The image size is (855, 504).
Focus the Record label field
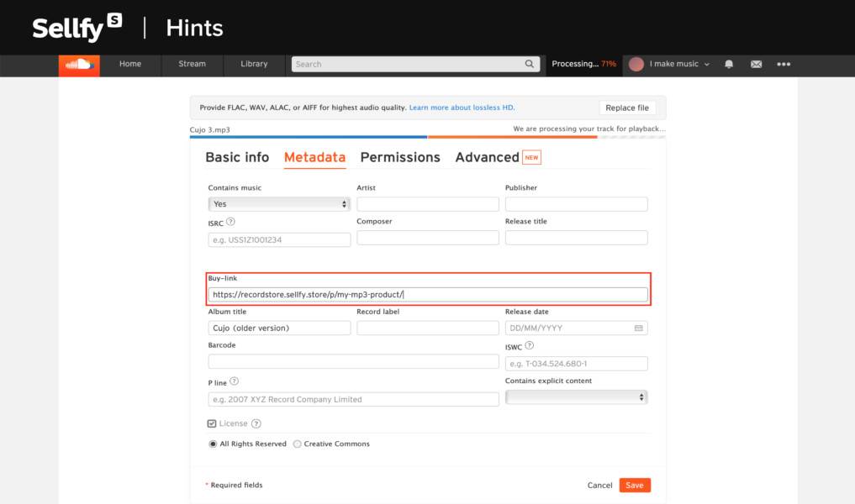point(427,328)
